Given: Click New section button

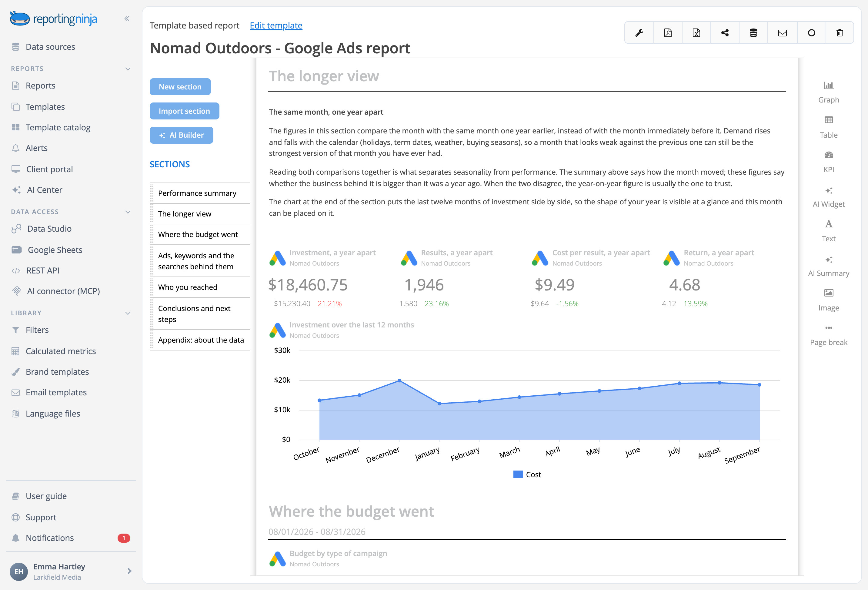Looking at the screenshot, I should pos(180,87).
